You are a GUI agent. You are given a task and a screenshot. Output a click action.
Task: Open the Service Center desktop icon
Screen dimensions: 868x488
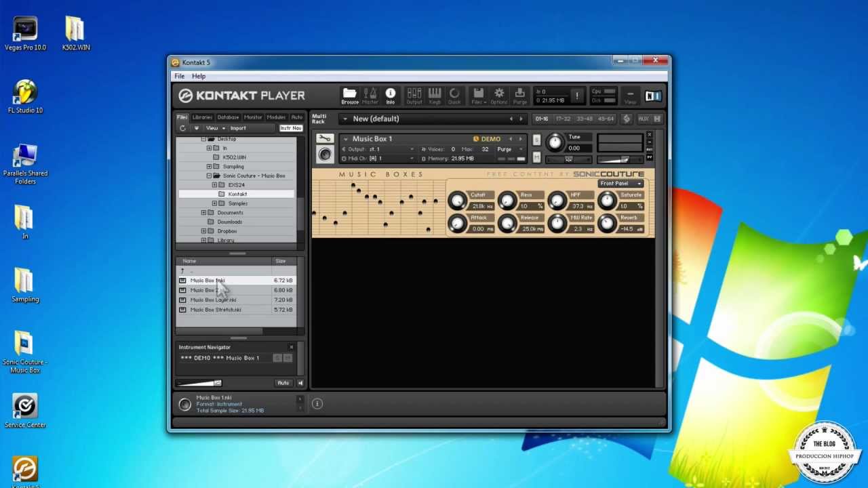pyautogui.click(x=25, y=411)
